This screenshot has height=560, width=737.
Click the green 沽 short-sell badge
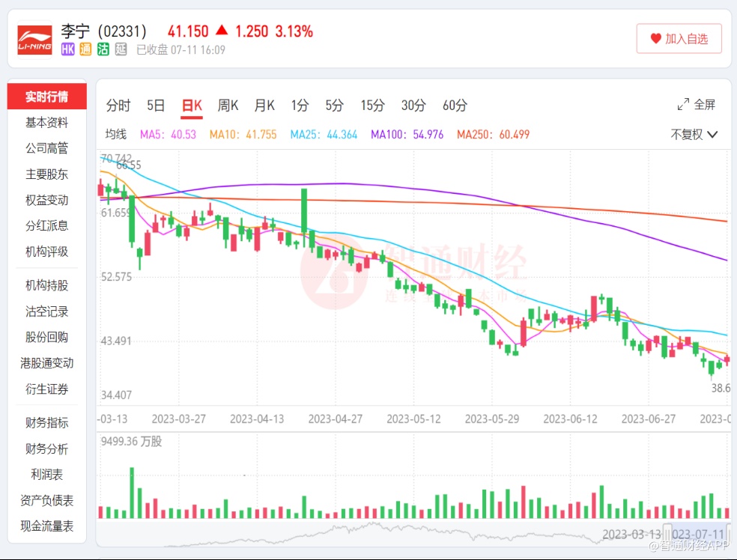[103, 49]
